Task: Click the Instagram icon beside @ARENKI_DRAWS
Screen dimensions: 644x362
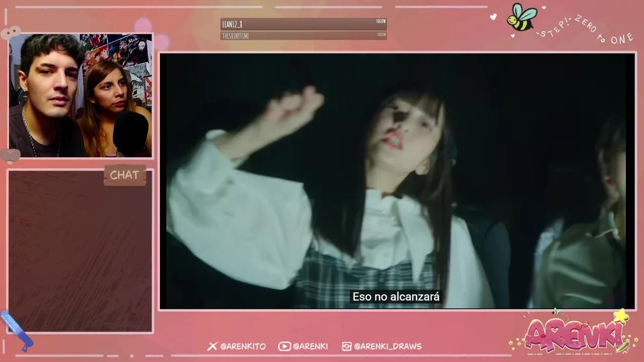Action: point(347,346)
